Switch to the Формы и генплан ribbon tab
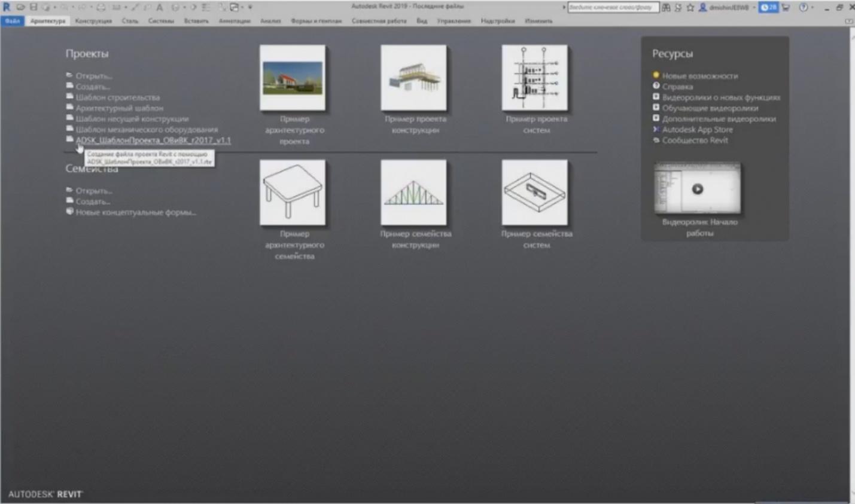Image resolution: width=855 pixels, height=504 pixels. tap(316, 21)
